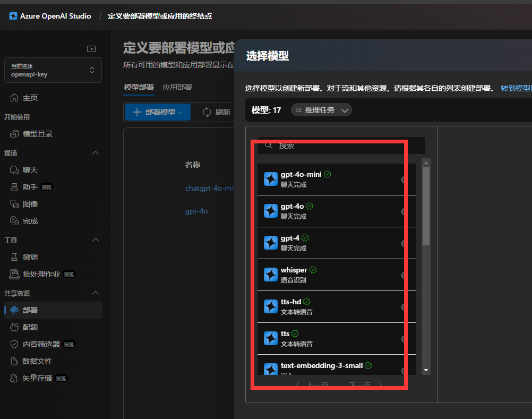Click the quota icon beside 配额
This screenshot has height=419, width=532.
14,327
